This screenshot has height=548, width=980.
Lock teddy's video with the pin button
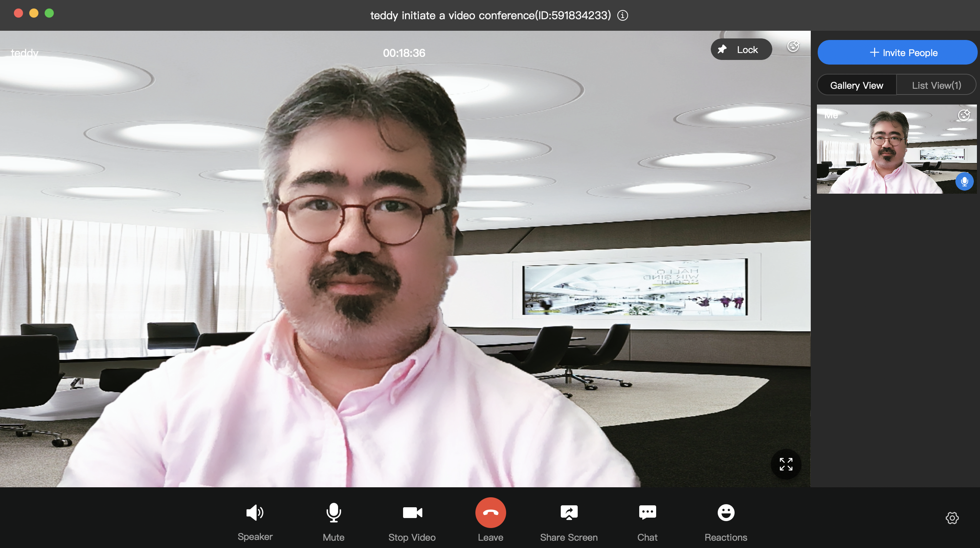coord(741,50)
